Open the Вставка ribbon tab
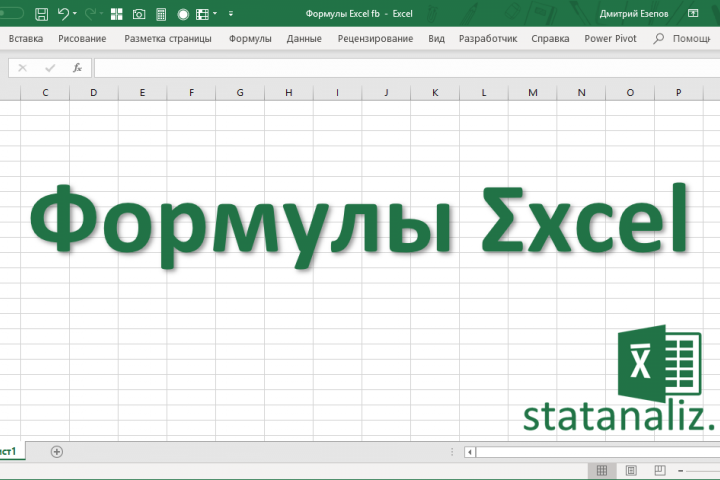This screenshot has height=480, width=720. (26, 39)
